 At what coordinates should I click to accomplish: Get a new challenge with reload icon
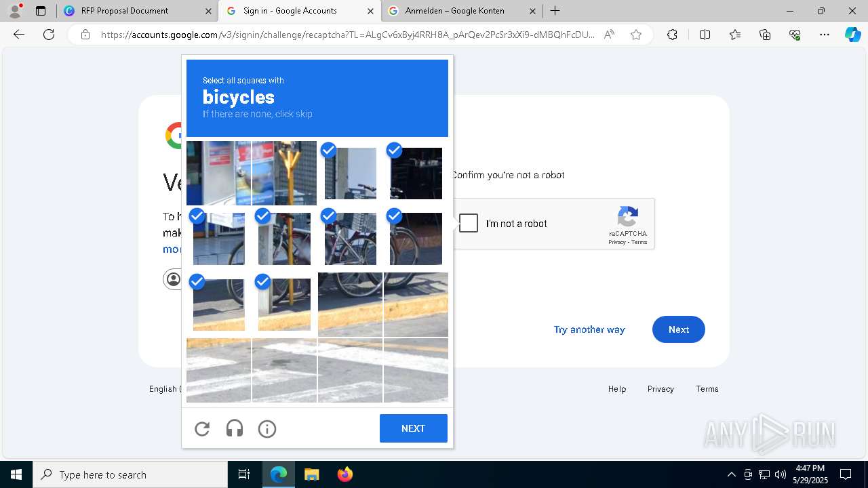[202, 428]
